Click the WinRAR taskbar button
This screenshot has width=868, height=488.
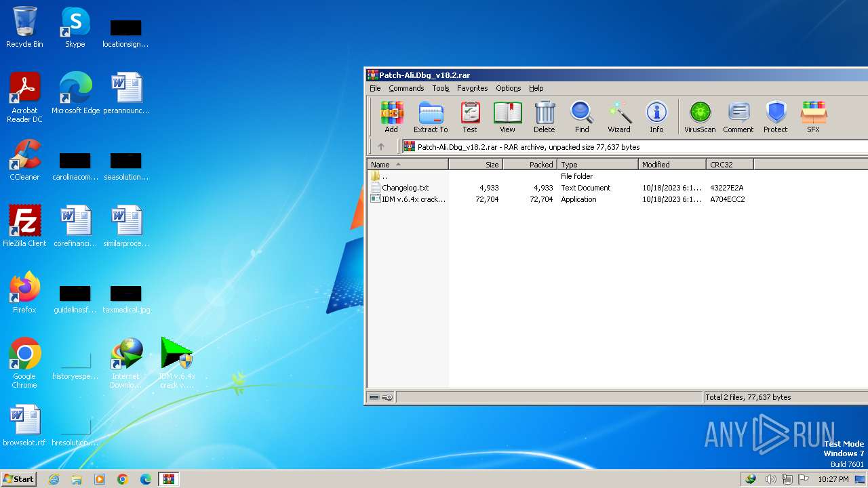(x=169, y=479)
